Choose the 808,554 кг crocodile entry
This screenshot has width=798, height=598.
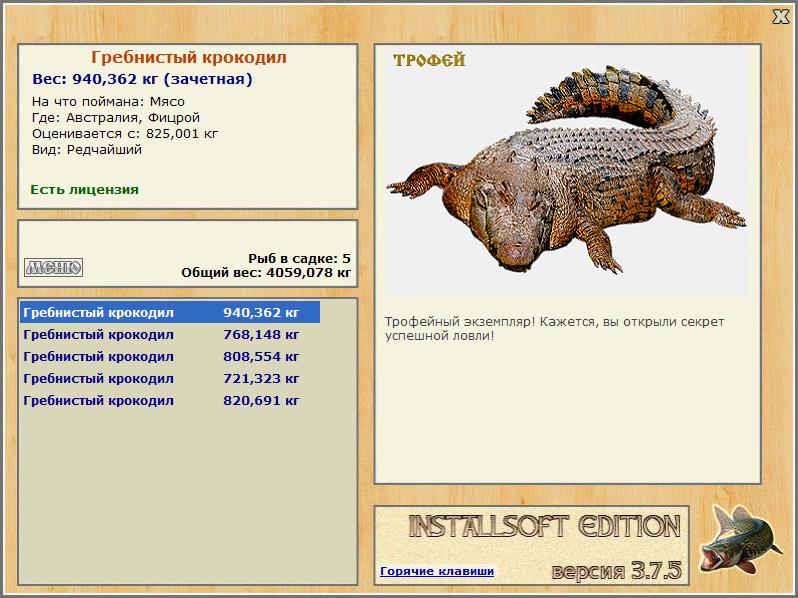pyautogui.click(x=170, y=356)
